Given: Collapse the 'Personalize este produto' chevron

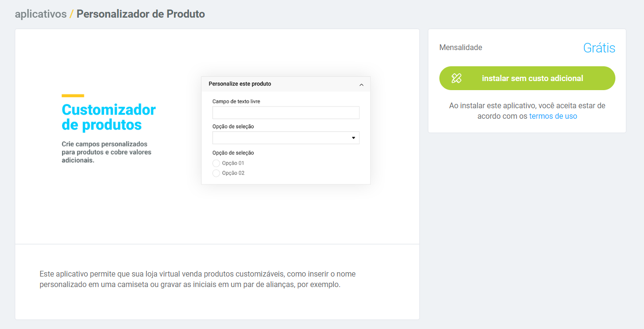Looking at the screenshot, I should click(361, 84).
